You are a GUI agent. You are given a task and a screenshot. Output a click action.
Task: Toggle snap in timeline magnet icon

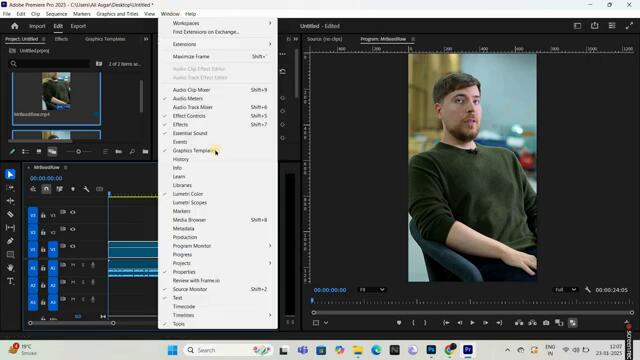pos(46,189)
